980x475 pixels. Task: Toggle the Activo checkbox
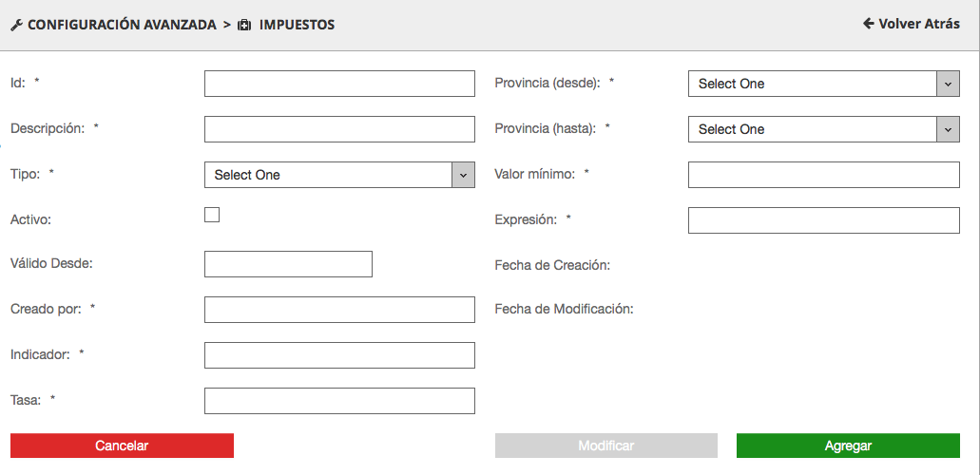212,215
